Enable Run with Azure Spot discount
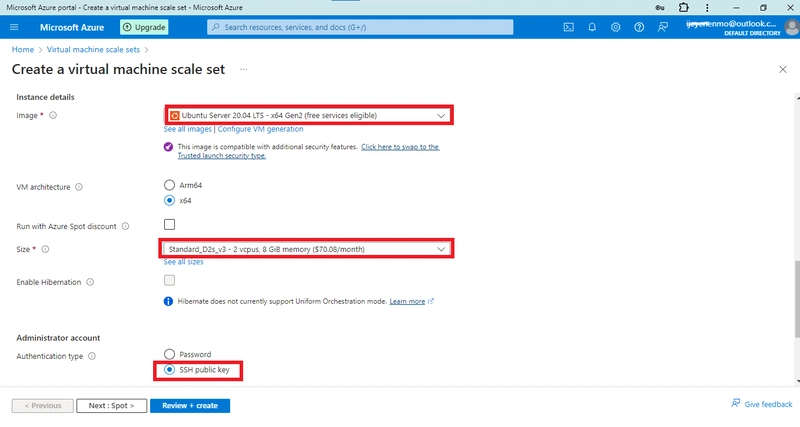 169,224
